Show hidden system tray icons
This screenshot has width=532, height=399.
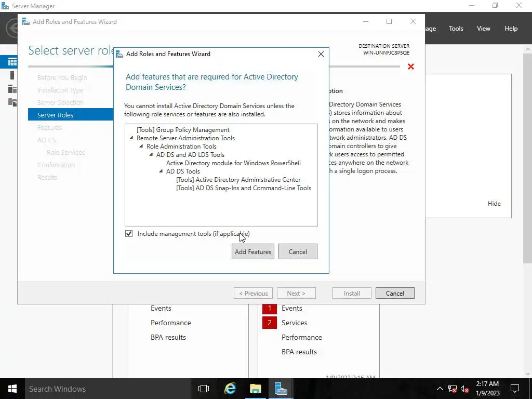(440, 389)
